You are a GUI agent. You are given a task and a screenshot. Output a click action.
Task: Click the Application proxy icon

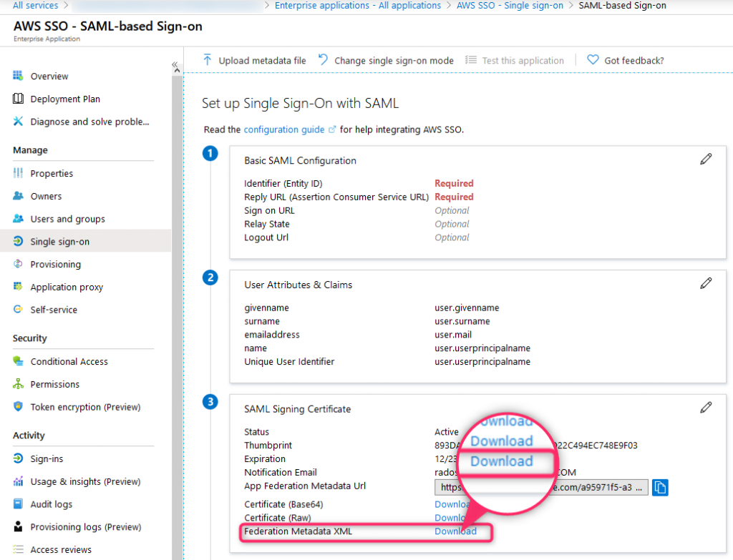pyautogui.click(x=18, y=286)
